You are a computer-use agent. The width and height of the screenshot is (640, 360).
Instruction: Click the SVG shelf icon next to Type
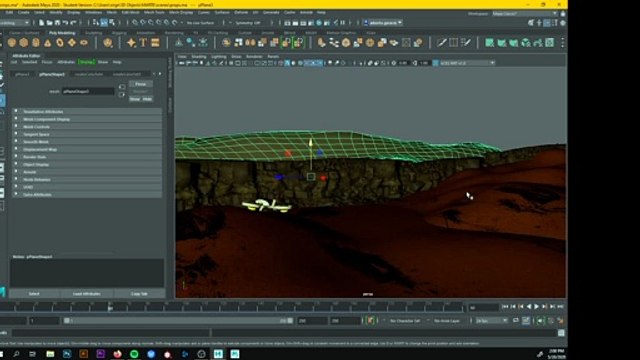[155, 42]
